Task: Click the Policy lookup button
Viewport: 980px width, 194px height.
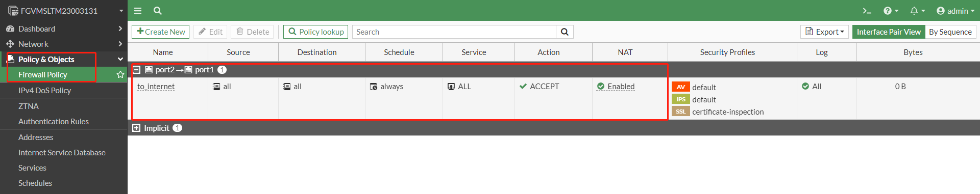Action: tap(316, 32)
